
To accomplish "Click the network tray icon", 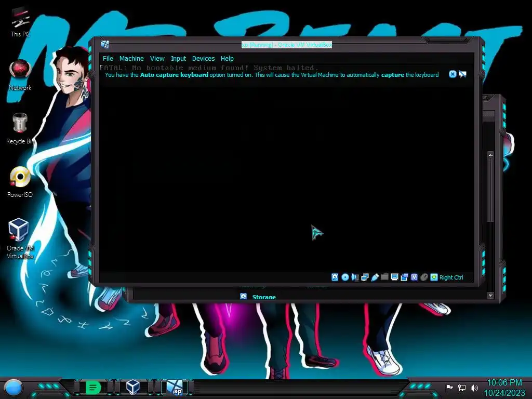I will 462,388.
